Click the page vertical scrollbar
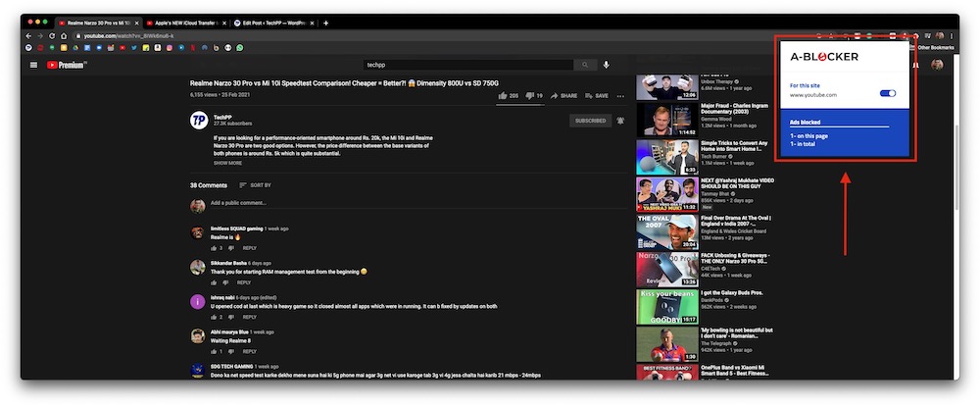The width and height of the screenshot is (980, 407). tap(956, 166)
